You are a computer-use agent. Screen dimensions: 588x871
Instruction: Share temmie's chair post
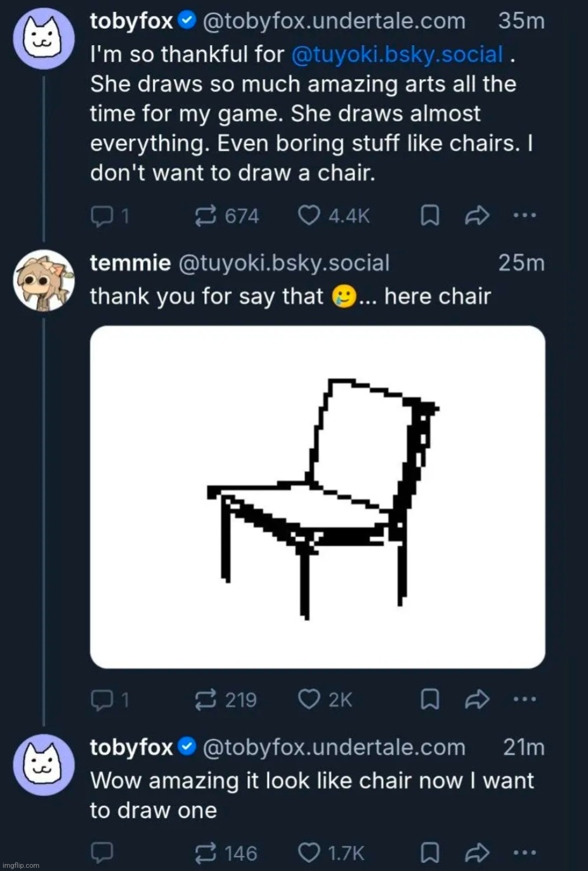pos(477,700)
